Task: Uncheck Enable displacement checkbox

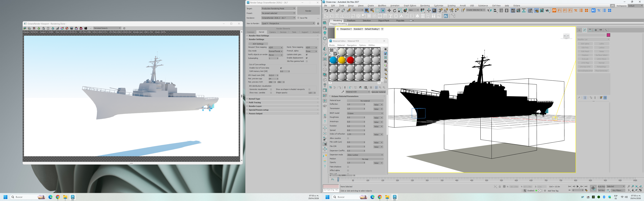Action: 307,58
